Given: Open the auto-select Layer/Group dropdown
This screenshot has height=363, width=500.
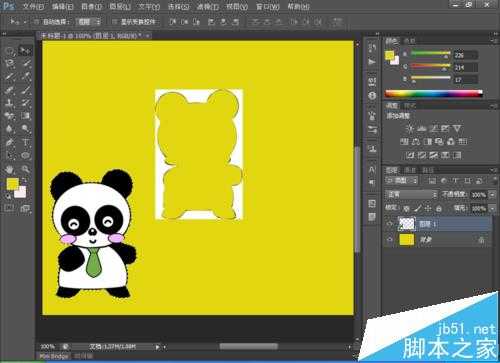Looking at the screenshot, I should [x=88, y=22].
